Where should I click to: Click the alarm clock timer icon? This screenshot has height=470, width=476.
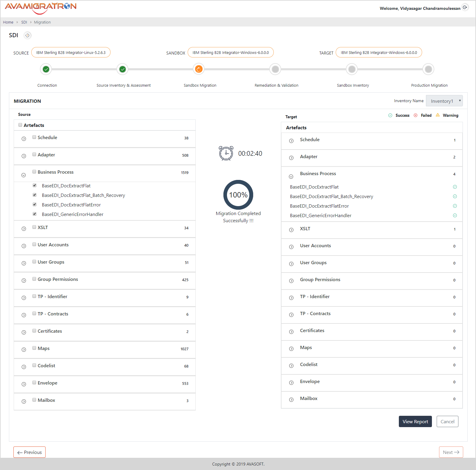226,153
